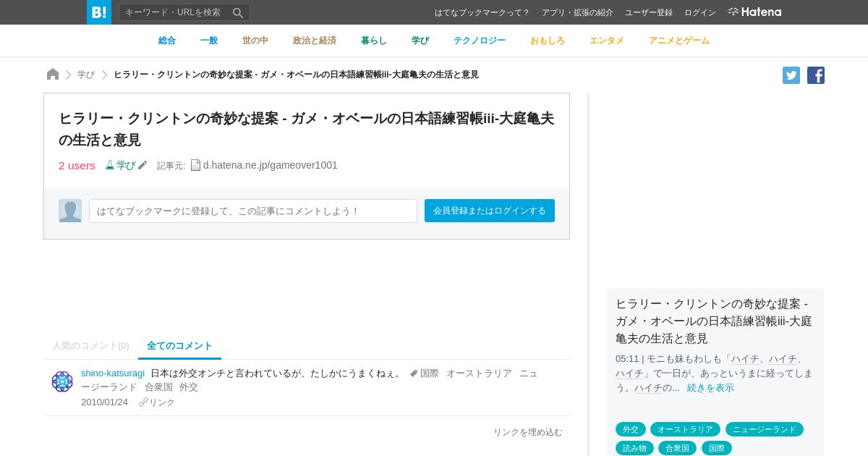Select おもしろ category menu
Viewport: 868px width, 456px height.
(x=548, y=41)
